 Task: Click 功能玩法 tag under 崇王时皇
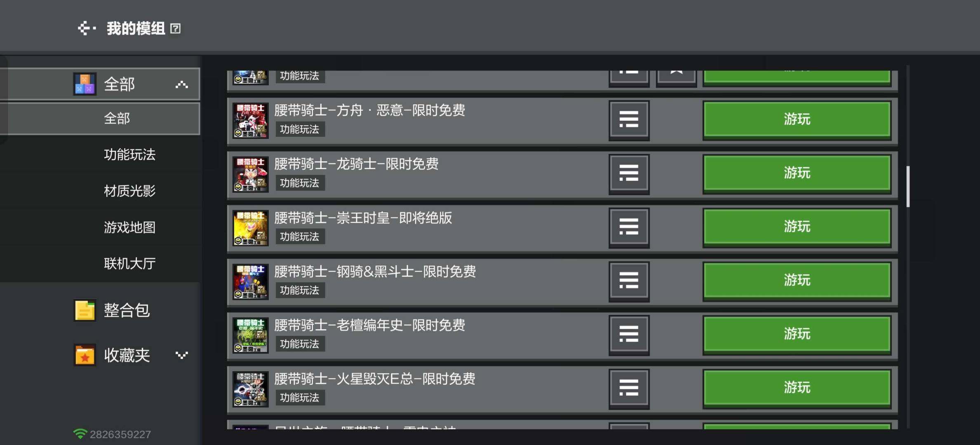300,237
